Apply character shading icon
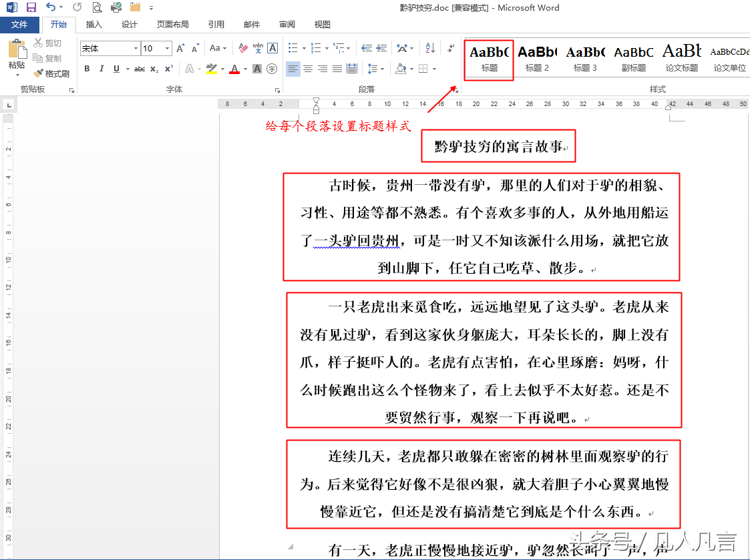This screenshot has height=560, width=750. pos(257,69)
